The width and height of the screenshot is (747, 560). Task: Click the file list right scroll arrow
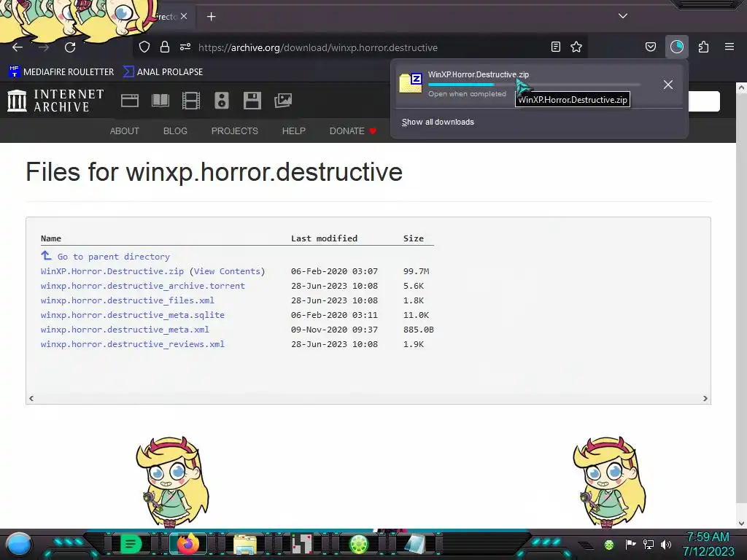pos(705,398)
